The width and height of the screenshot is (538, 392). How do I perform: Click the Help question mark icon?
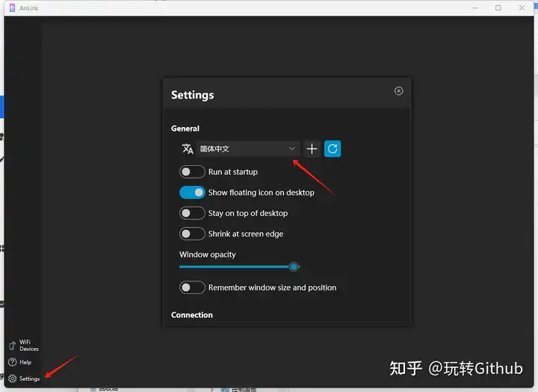(x=11, y=362)
